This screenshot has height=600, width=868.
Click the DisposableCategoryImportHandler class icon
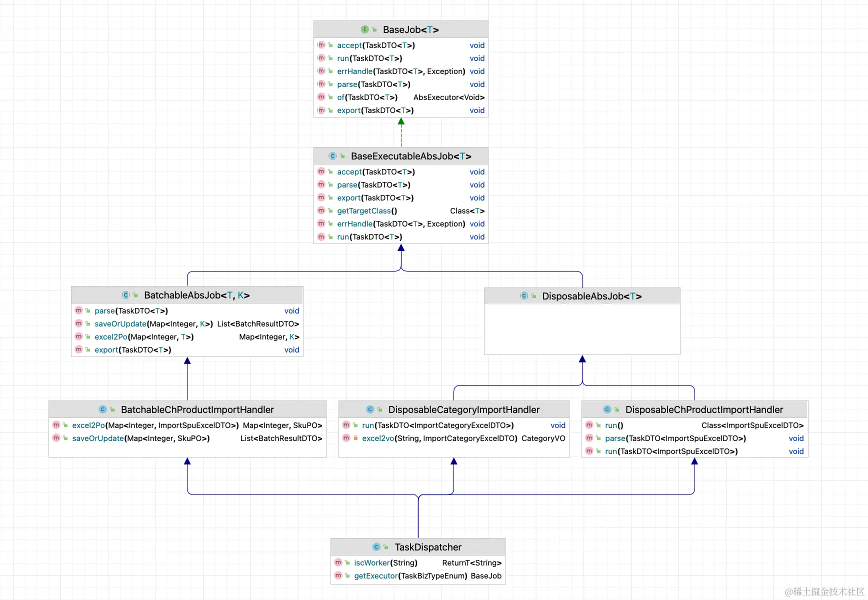(x=370, y=409)
